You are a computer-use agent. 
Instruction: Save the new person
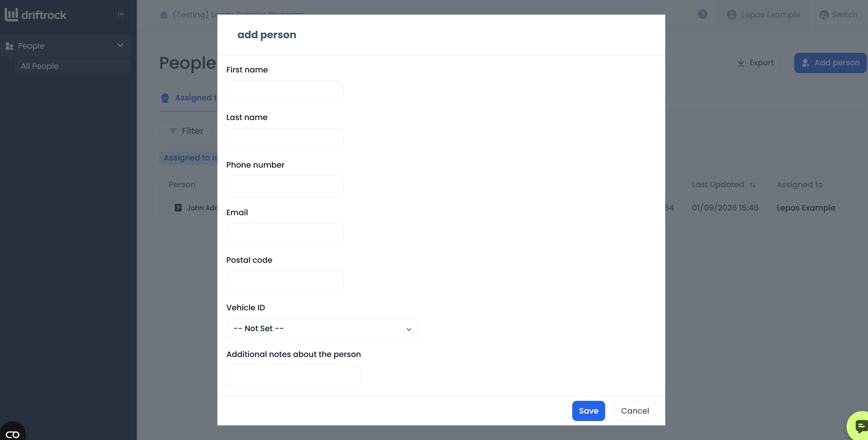588,411
